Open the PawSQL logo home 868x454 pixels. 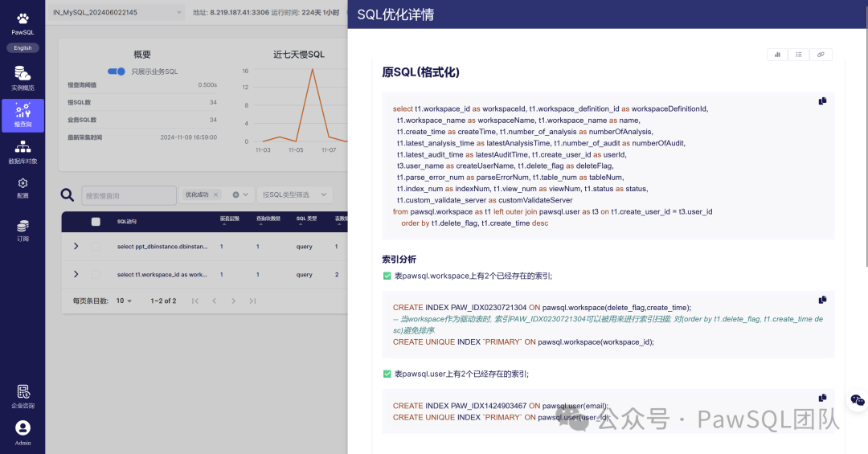click(23, 24)
